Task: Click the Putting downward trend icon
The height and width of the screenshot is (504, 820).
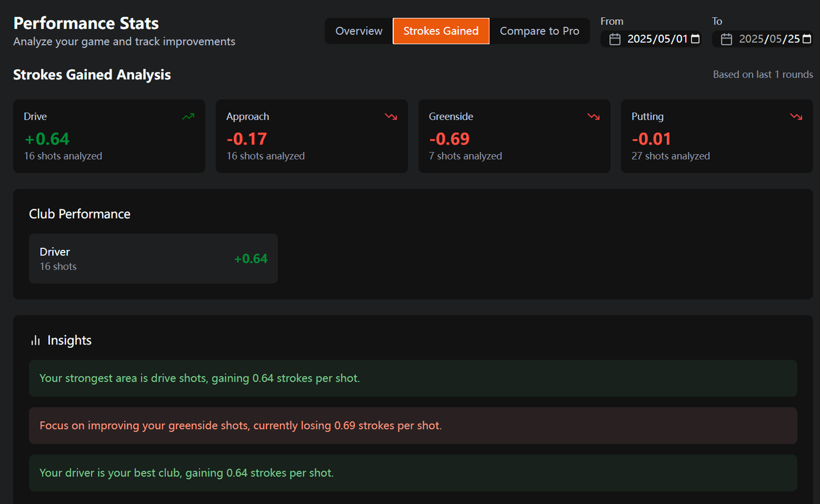Action: tap(796, 117)
